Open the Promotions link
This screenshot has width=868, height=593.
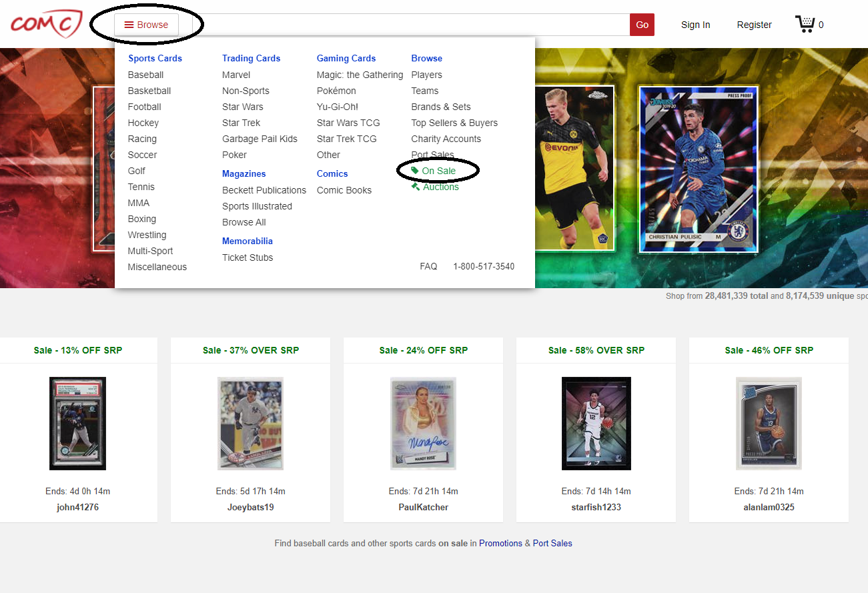point(500,543)
